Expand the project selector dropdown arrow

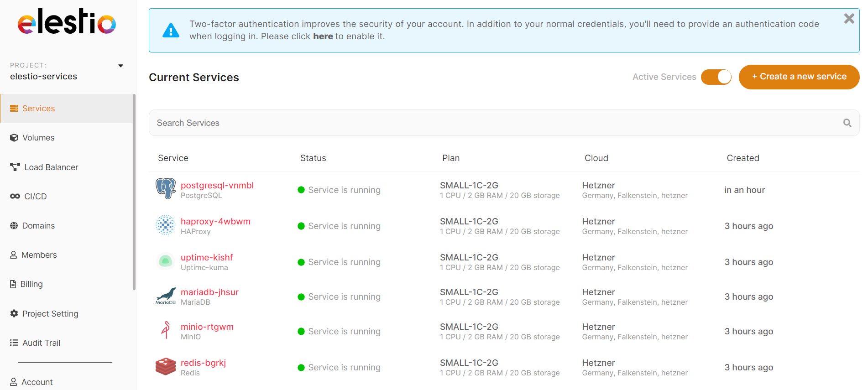pyautogui.click(x=120, y=66)
